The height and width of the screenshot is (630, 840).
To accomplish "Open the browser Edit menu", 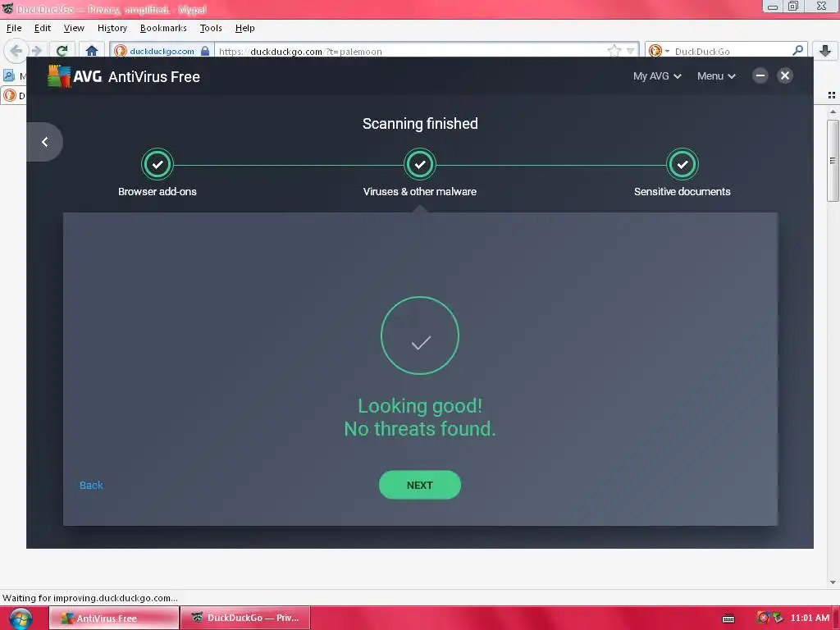I will click(43, 28).
